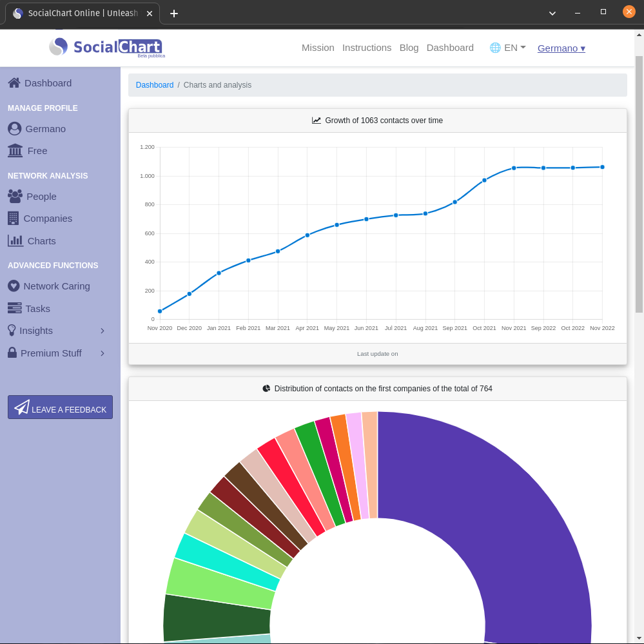Close the SocialChart Online browser tab
This screenshot has width=644, height=644.
pyautogui.click(x=150, y=14)
